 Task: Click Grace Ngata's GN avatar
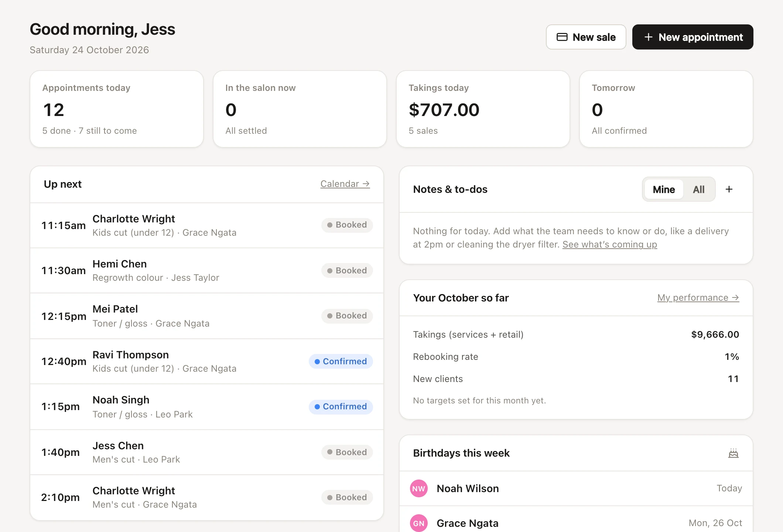pyautogui.click(x=419, y=523)
